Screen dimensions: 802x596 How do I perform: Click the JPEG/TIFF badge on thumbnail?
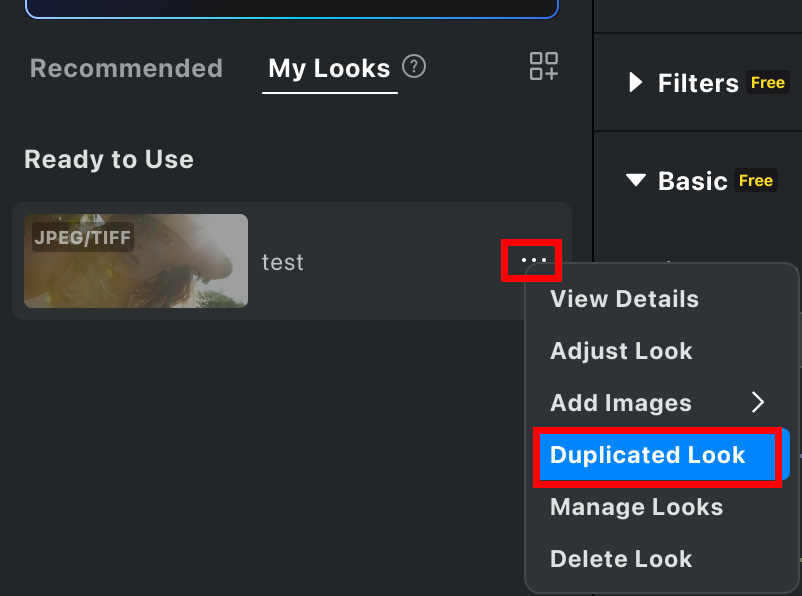83,237
